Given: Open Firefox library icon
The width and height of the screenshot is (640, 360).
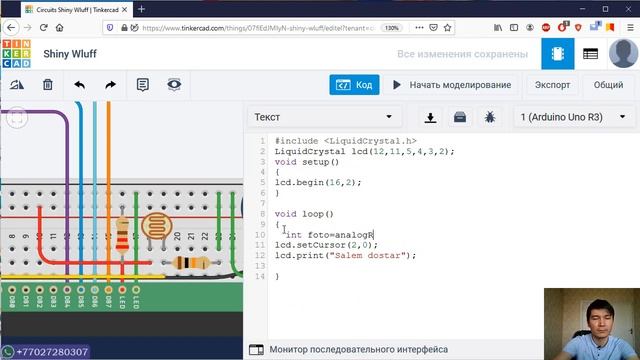Looking at the screenshot, I should point(498,28).
